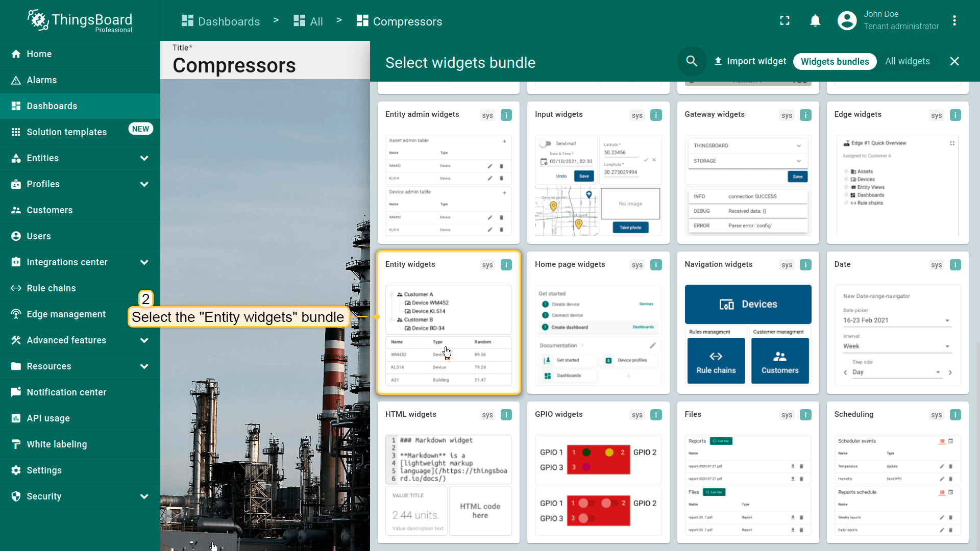Open the three-dot user menu
This screenshot has width=980, height=551.
954,21
